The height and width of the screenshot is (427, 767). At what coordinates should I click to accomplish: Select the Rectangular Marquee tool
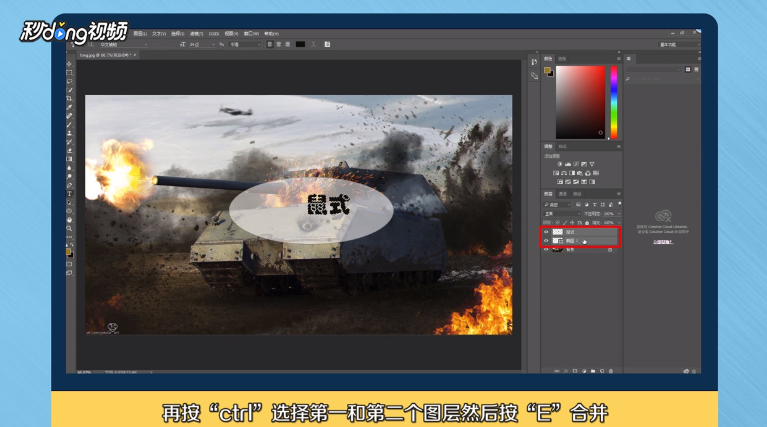(x=69, y=72)
